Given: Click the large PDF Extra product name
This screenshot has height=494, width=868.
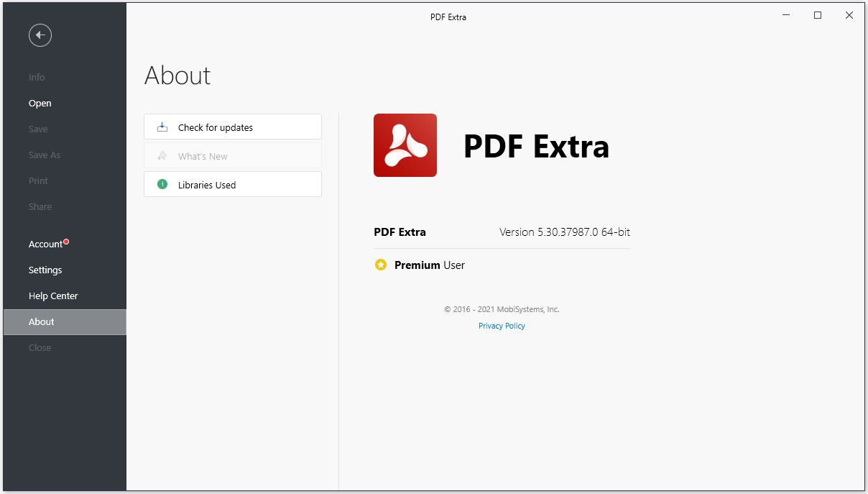Looking at the screenshot, I should pos(536,147).
